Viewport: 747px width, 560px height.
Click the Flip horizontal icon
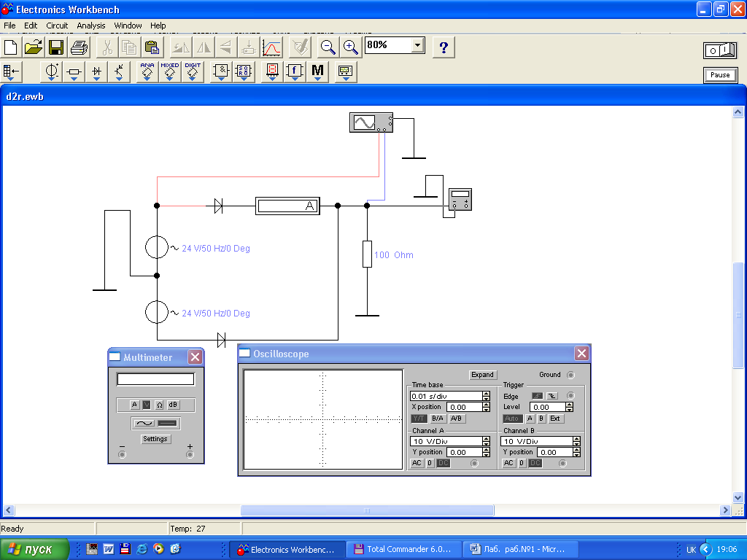pyautogui.click(x=203, y=47)
